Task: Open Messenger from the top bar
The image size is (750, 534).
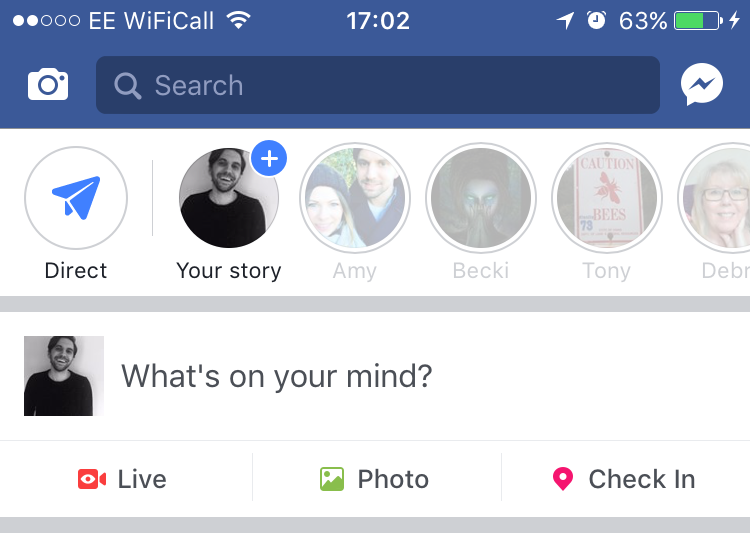Action: click(702, 85)
